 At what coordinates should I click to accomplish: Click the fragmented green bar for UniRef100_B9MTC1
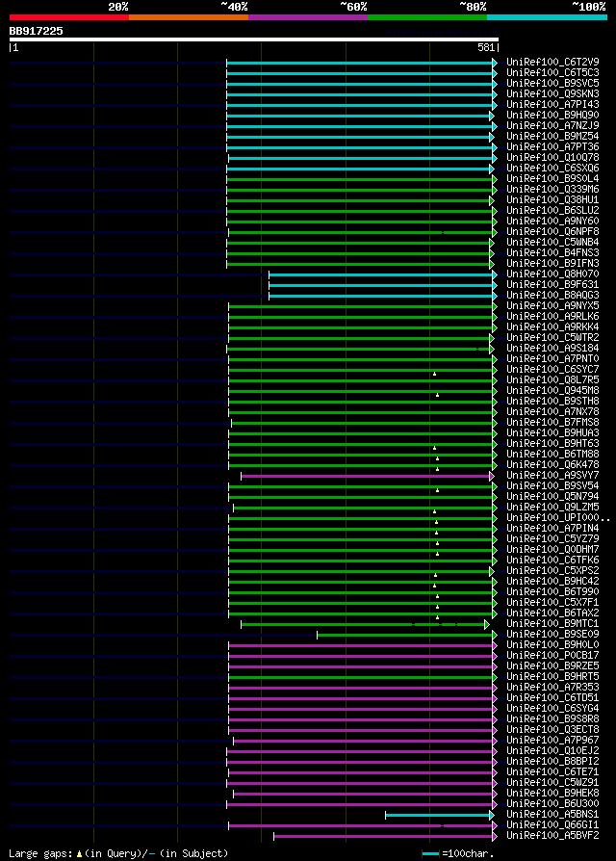[x=366, y=624]
